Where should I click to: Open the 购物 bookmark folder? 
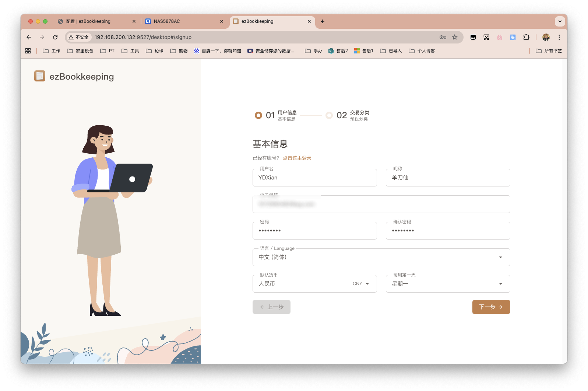tap(179, 51)
